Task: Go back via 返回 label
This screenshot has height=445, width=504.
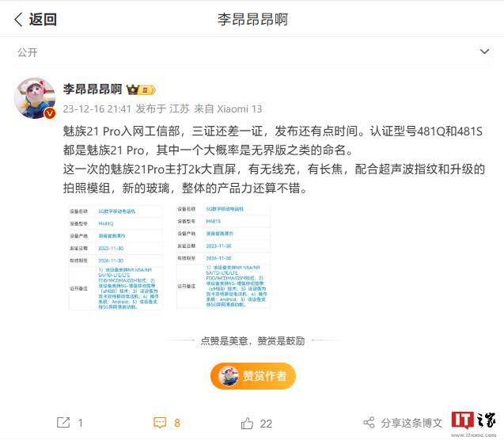Action: tap(43, 19)
